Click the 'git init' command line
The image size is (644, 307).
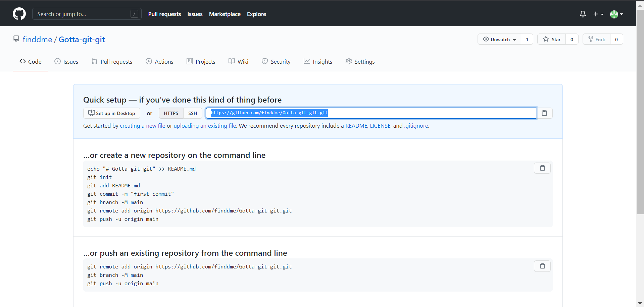click(100, 177)
